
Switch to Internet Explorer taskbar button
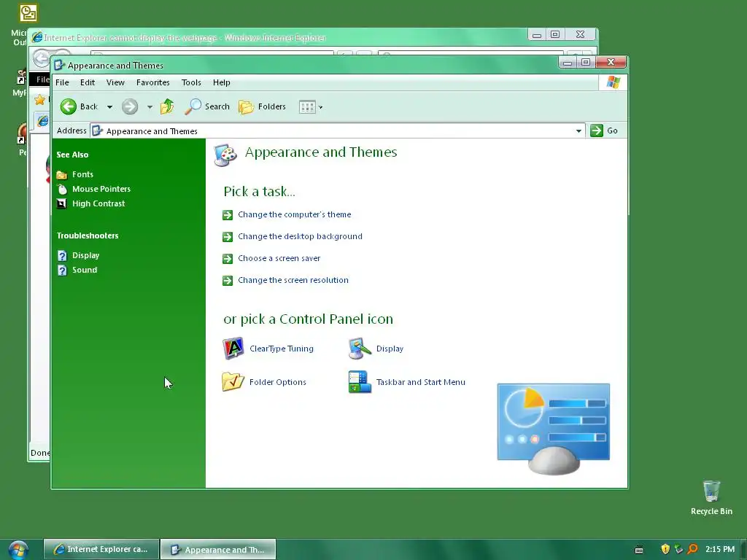point(101,549)
